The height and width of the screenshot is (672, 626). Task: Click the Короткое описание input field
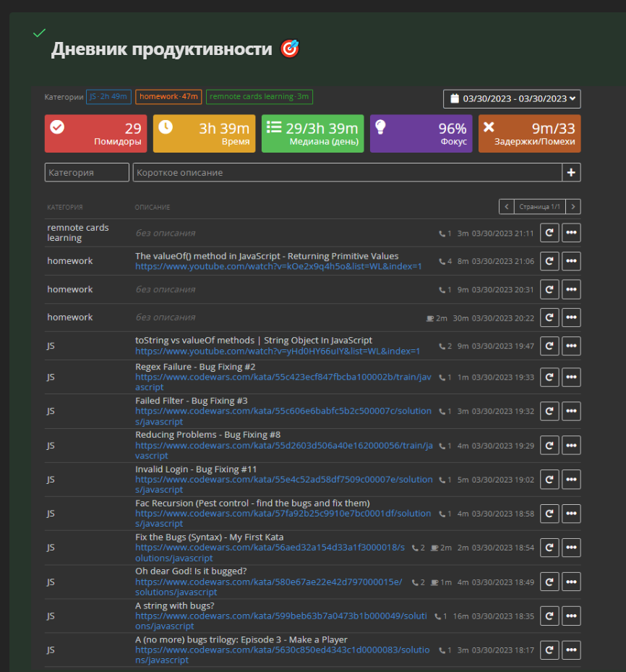click(x=347, y=173)
